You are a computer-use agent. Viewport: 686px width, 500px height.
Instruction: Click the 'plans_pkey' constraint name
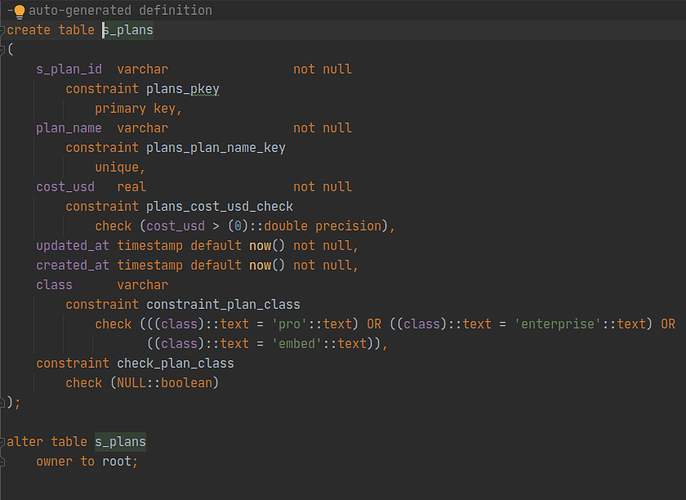click(183, 89)
